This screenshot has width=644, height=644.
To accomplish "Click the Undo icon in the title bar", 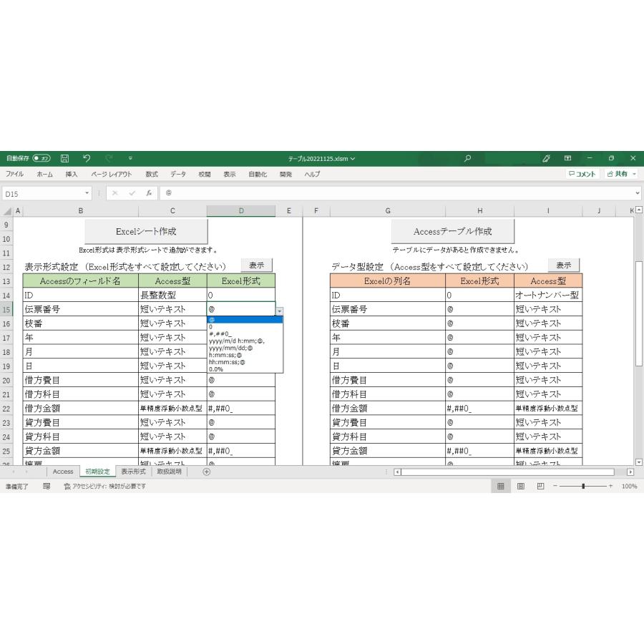I will pyautogui.click(x=87, y=158).
